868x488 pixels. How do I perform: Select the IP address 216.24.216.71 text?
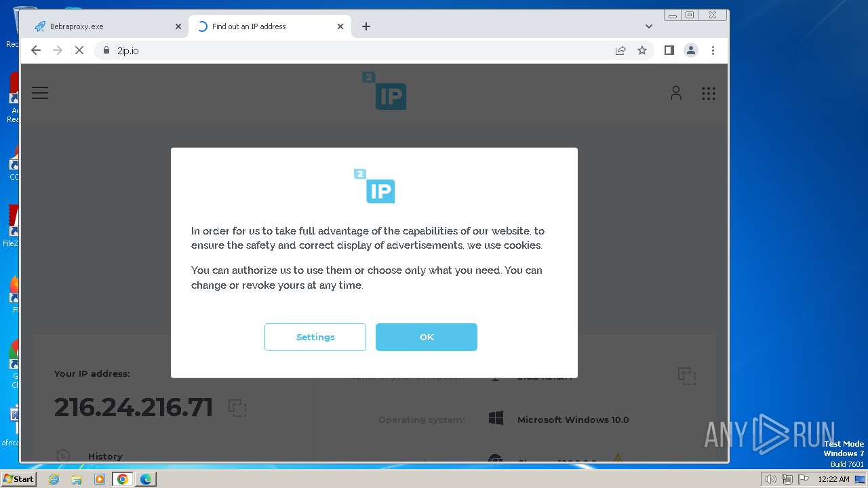tap(134, 407)
